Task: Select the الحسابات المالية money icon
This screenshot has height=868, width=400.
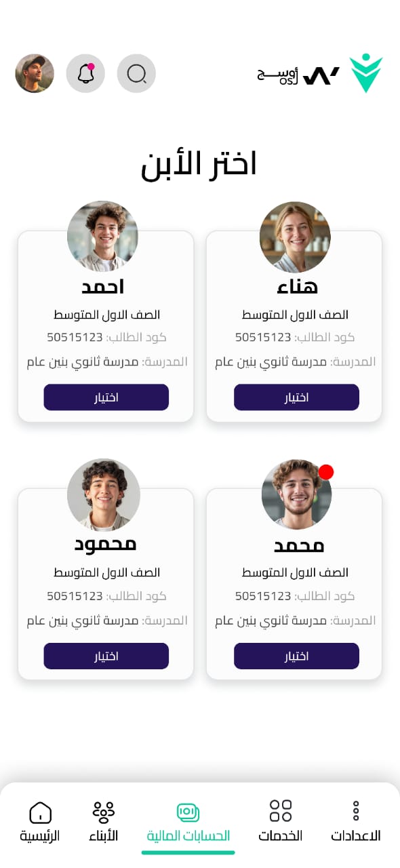Action: [x=188, y=812]
